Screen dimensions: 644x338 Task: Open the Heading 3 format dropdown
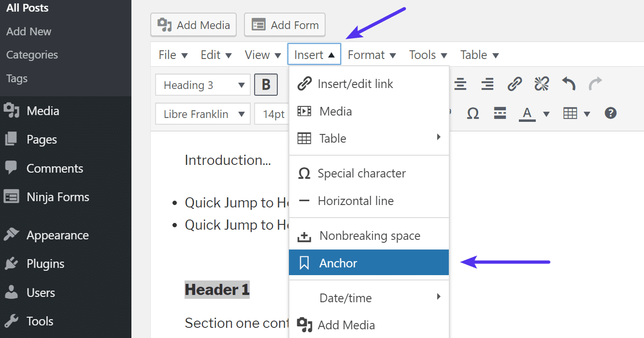[x=203, y=86]
